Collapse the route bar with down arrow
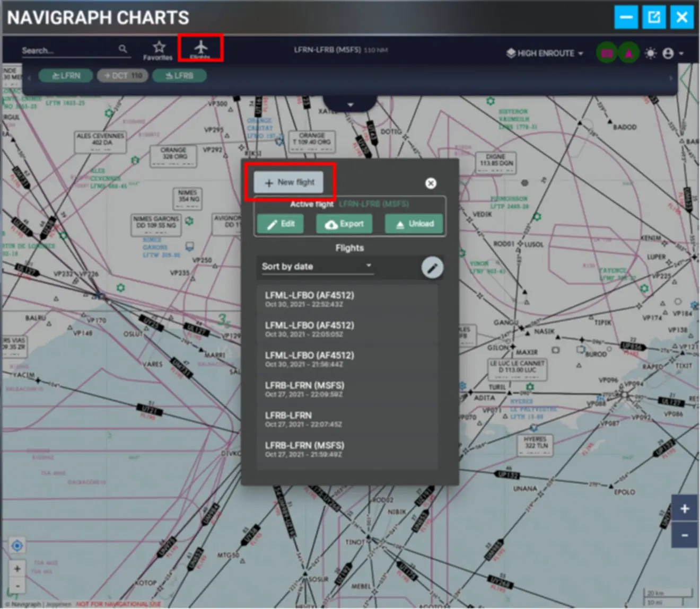 click(x=350, y=104)
